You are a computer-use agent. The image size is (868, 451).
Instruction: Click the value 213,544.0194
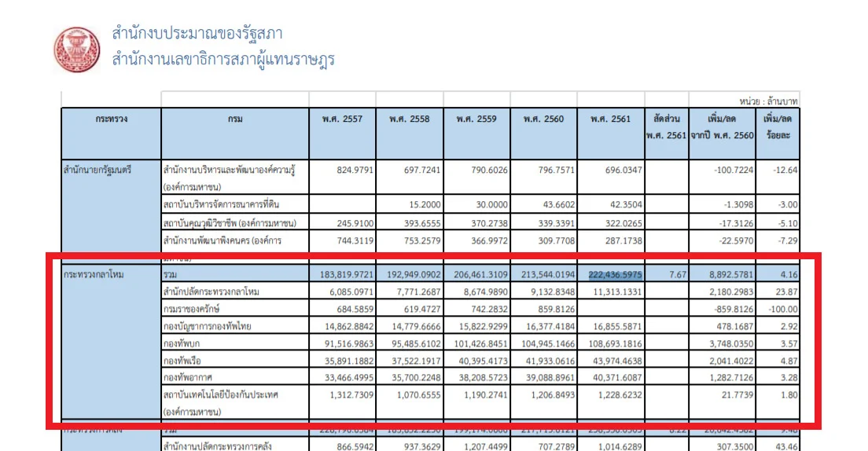coord(548,274)
